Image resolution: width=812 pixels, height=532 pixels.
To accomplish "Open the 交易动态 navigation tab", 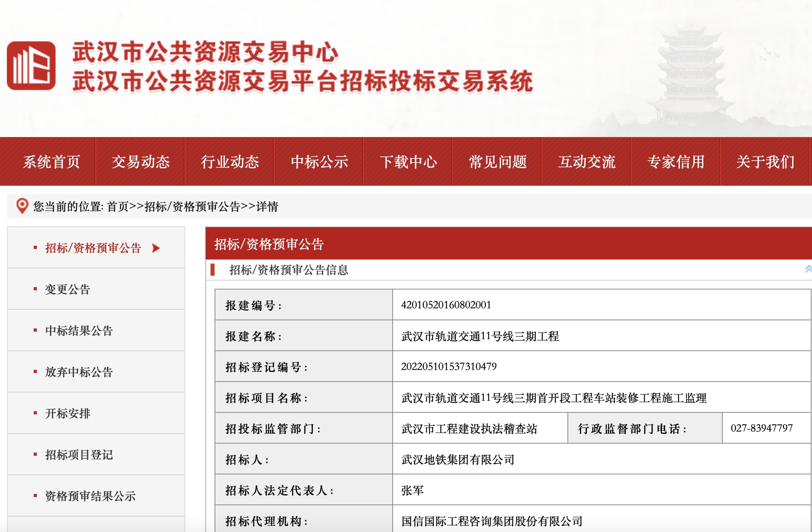I will click(x=140, y=162).
